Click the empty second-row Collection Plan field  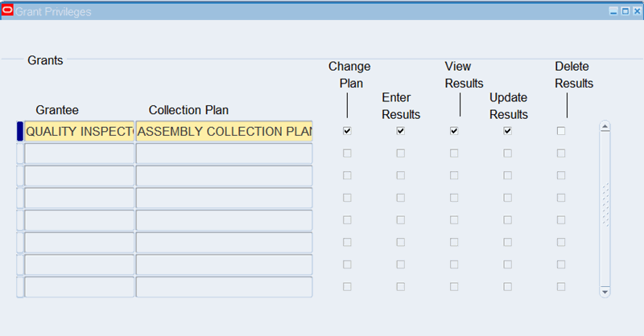coord(224,154)
